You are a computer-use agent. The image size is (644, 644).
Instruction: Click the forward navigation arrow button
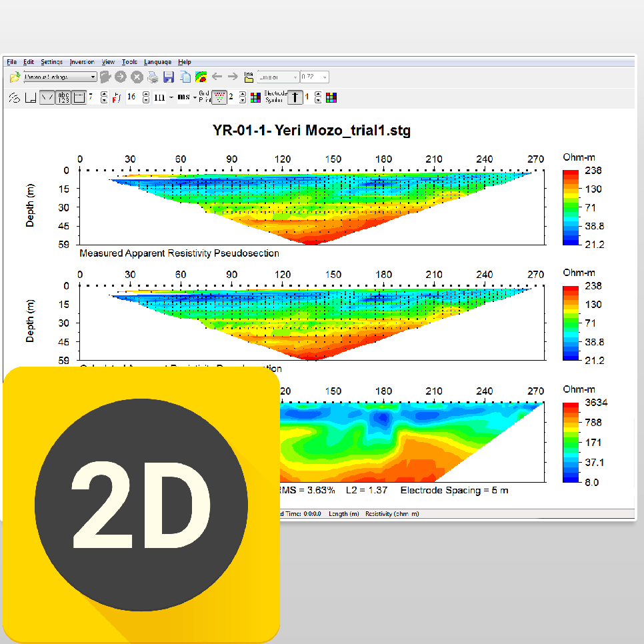click(x=233, y=77)
